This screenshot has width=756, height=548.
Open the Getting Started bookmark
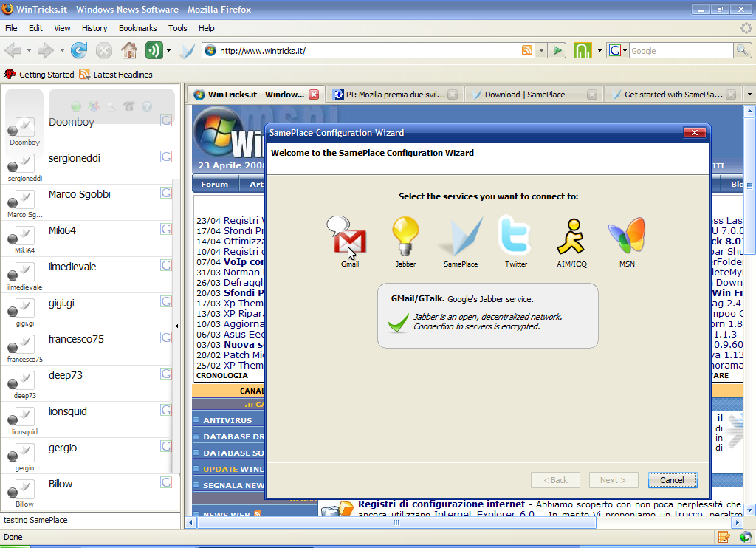39,75
